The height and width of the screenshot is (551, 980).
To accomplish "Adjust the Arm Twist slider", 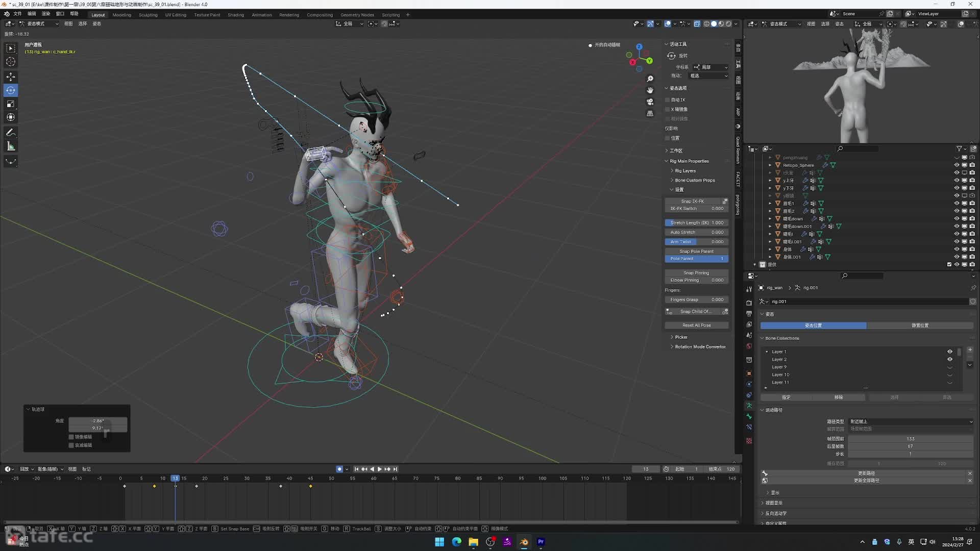I will [x=696, y=242].
